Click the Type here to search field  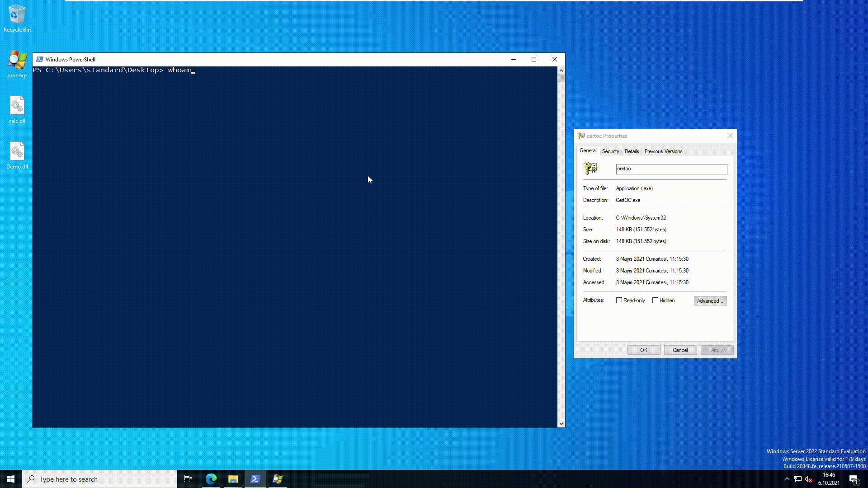[x=99, y=479]
